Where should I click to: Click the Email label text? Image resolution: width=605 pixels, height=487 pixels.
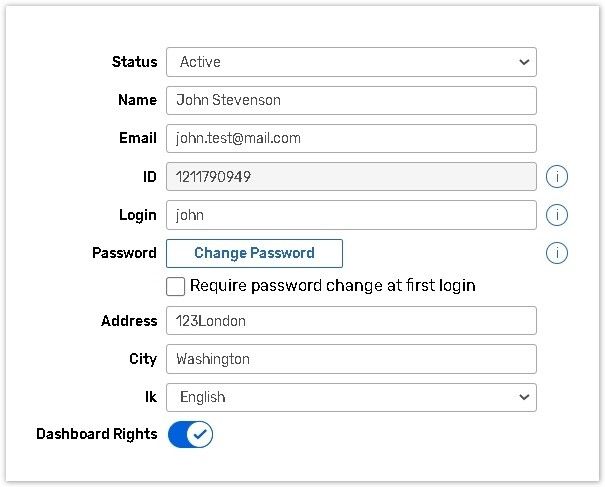(x=138, y=138)
